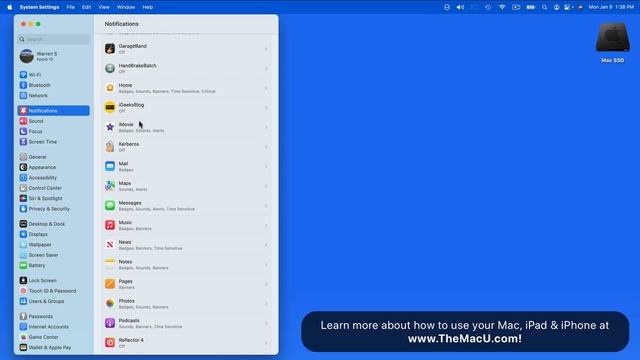Screen dimensions: 640x360
Task: Select the iMovie star icon
Action: (x=110, y=127)
